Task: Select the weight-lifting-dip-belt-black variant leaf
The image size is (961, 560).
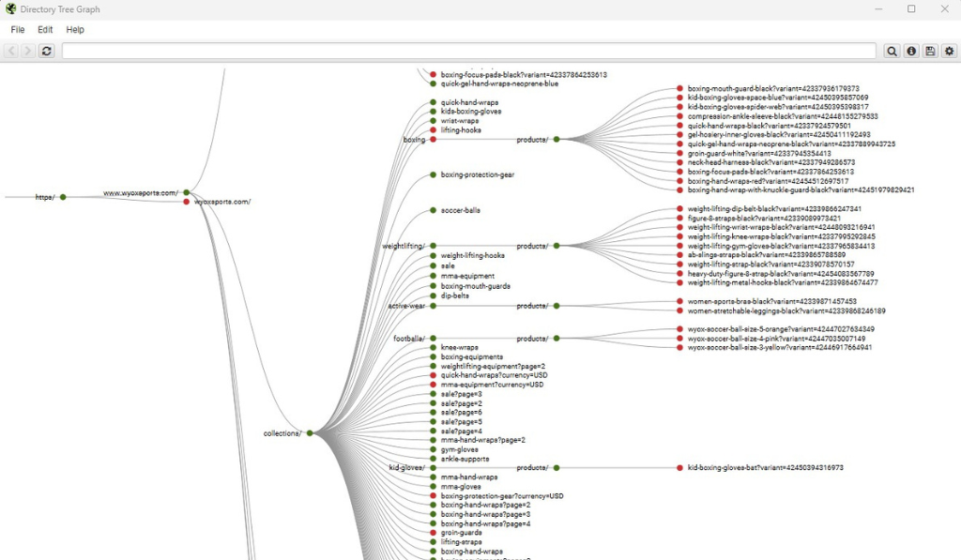Action: [x=679, y=209]
